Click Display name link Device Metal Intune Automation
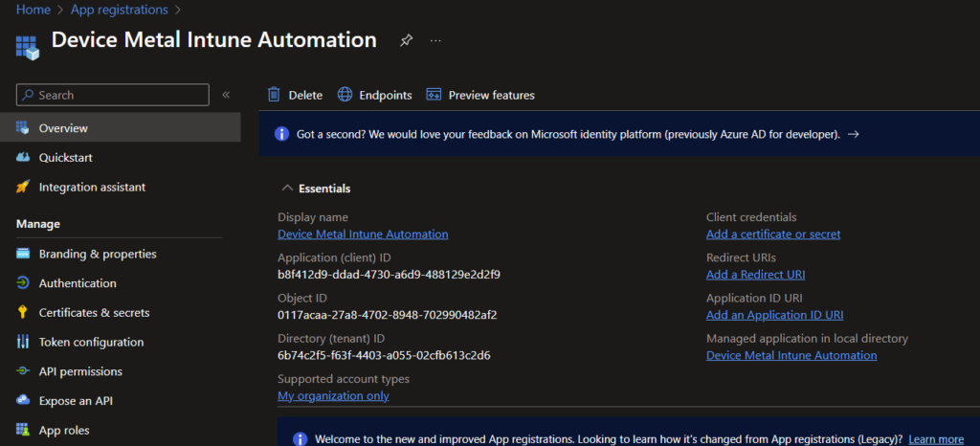 pos(363,234)
